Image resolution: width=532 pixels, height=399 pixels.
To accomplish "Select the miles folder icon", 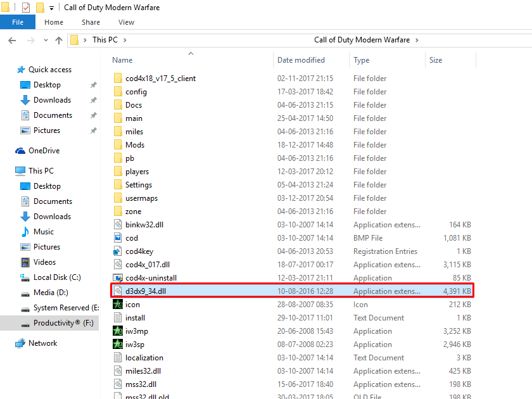I will pos(118,131).
